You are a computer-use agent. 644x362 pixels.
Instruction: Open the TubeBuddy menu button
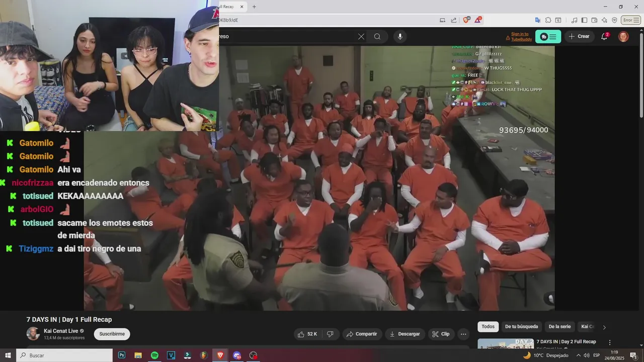coord(548,37)
